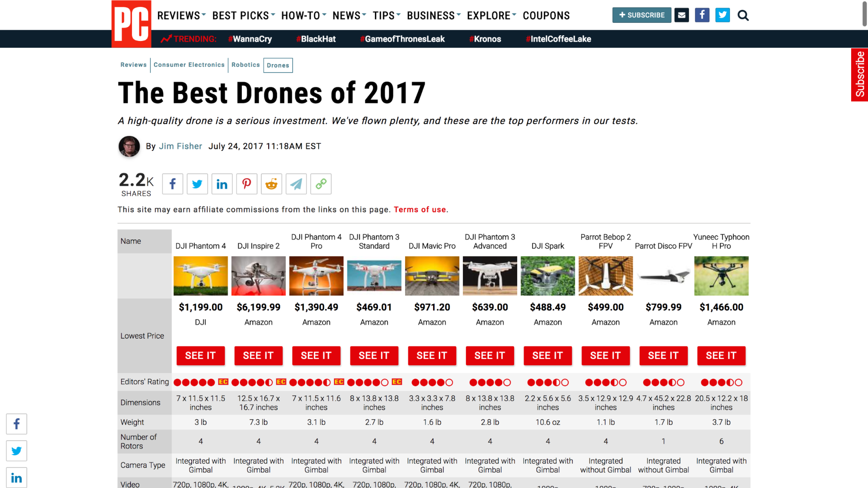
Task: Open the Coupons menu item
Action: (546, 16)
